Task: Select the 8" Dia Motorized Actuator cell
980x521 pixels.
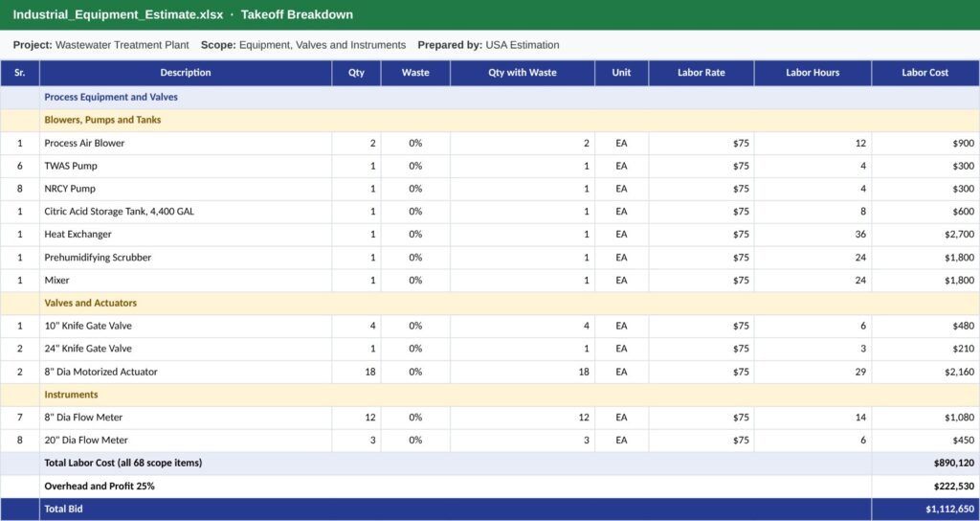Action: pos(186,373)
